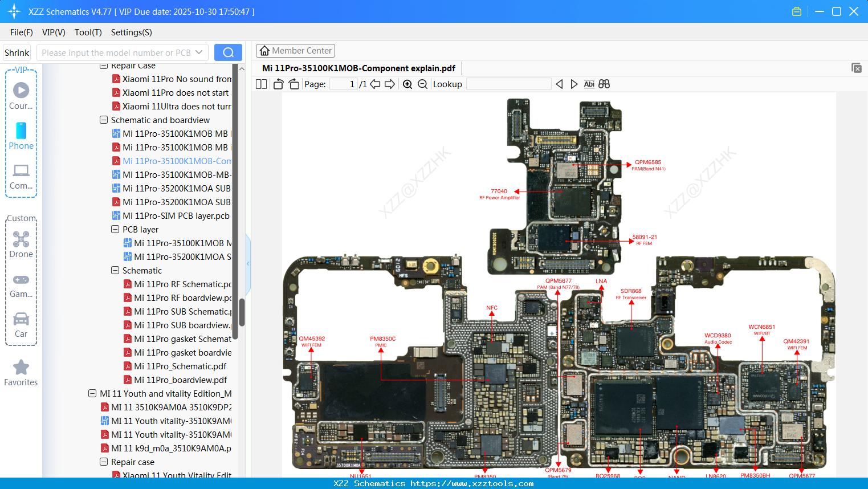Click the Shrink button
This screenshot has width=868, height=489.
[17, 52]
